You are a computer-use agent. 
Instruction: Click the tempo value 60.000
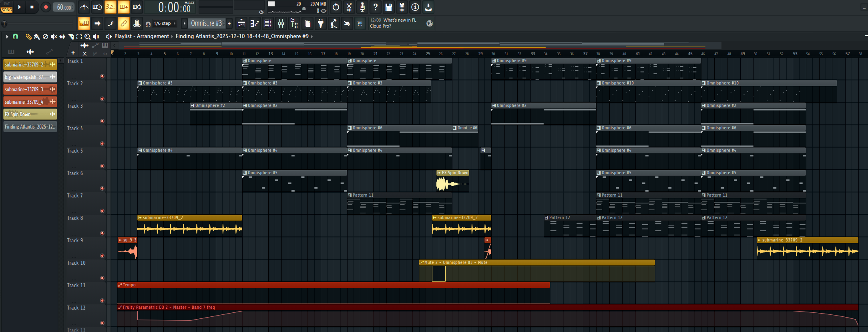pos(64,7)
